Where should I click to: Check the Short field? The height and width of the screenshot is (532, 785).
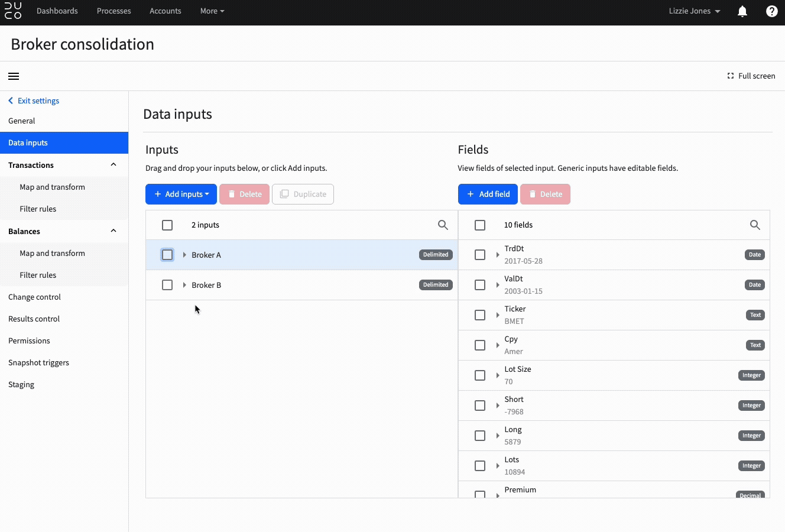[480, 406]
